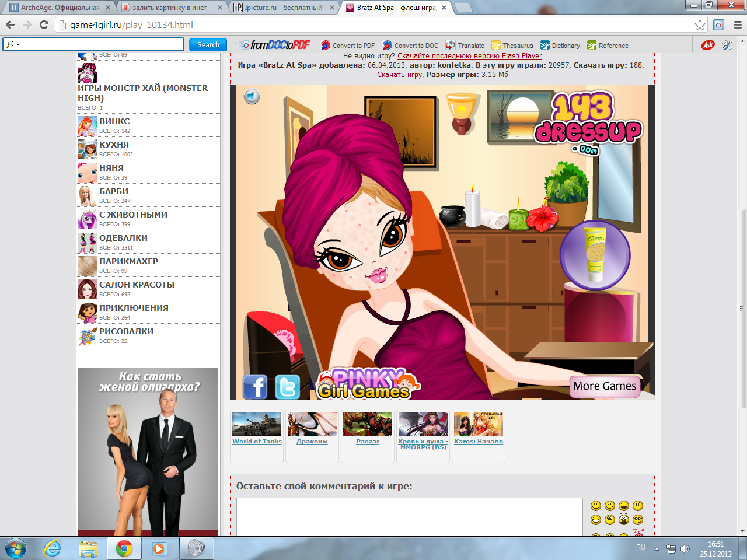The width and height of the screenshot is (747, 560).
Task: Click the blue Search button
Action: (x=208, y=44)
